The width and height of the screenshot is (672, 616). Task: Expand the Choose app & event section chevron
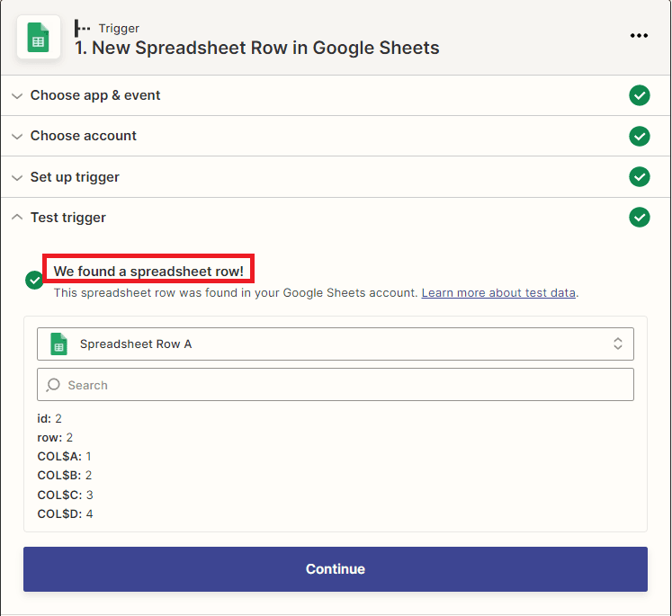pyautogui.click(x=17, y=95)
